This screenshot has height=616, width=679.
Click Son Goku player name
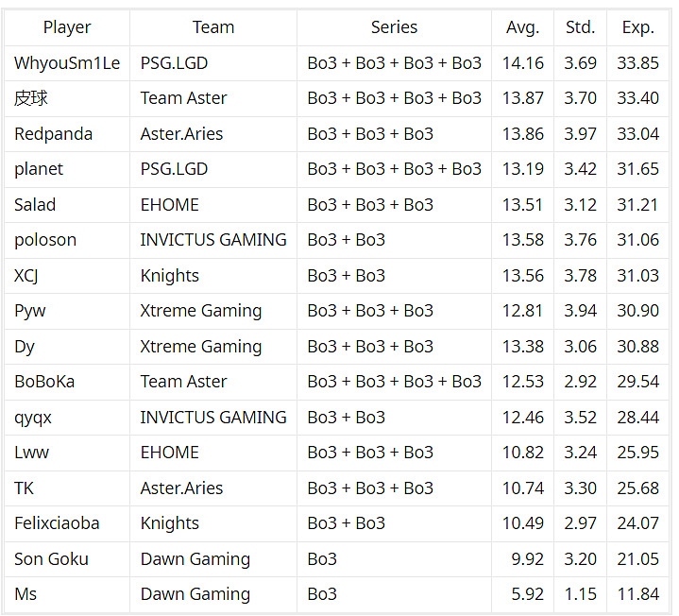[51, 559]
